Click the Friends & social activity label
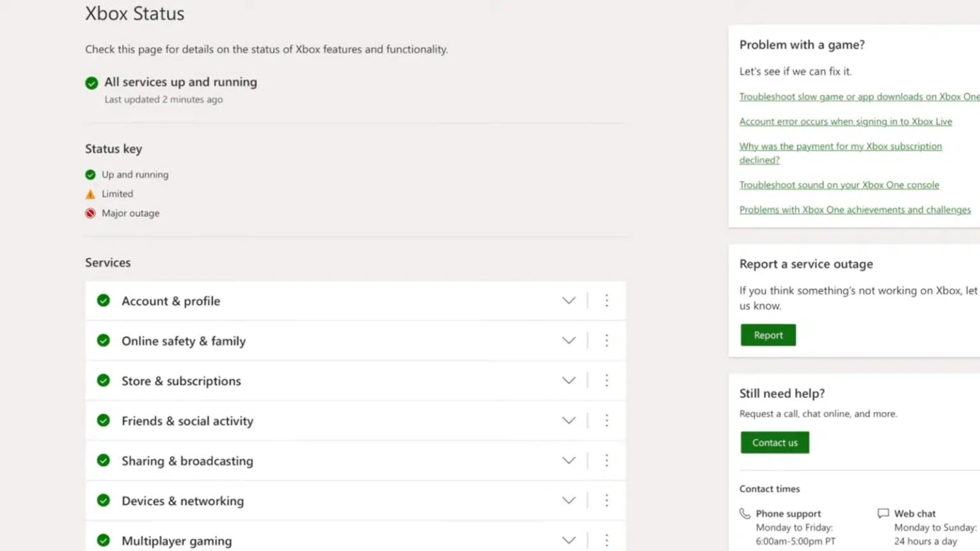This screenshot has height=551, width=980. [x=188, y=421]
